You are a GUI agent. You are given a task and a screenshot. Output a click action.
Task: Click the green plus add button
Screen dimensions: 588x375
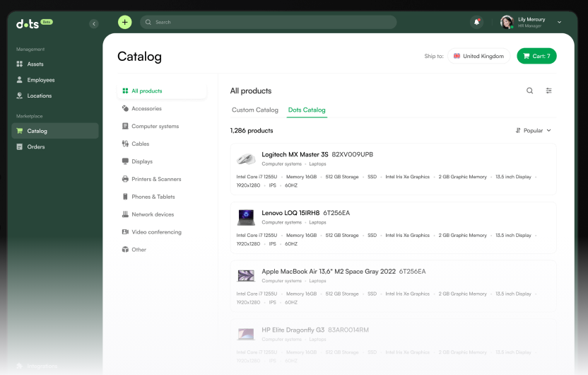[x=125, y=22]
